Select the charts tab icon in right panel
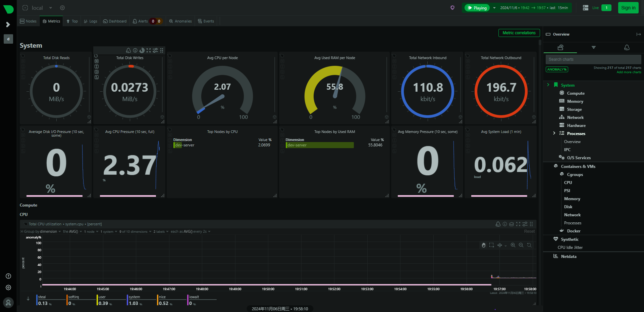 [560, 47]
